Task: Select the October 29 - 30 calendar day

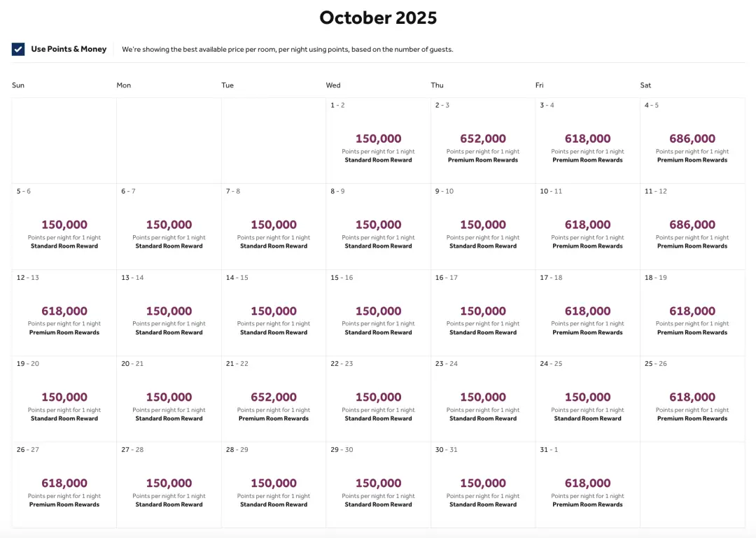Action: pos(378,485)
